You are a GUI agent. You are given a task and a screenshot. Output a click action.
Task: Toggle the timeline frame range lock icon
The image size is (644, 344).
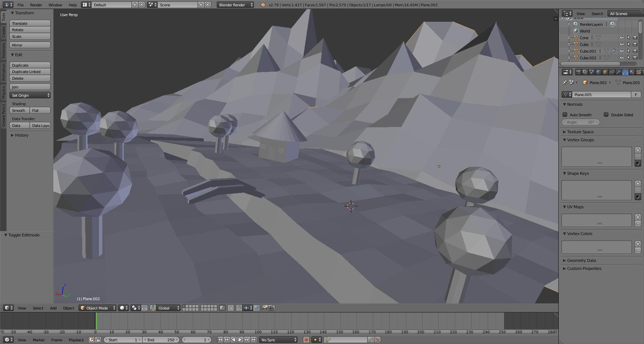click(x=98, y=340)
